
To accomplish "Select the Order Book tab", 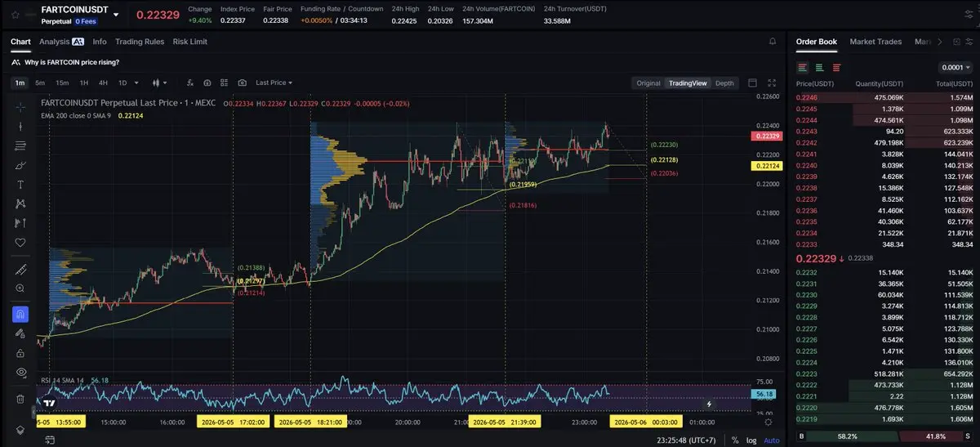I will [x=817, y=42].
